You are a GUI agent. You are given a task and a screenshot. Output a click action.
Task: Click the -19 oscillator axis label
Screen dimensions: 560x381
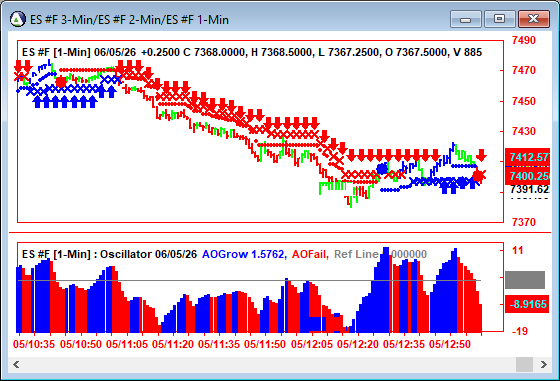pyautogui.click(x=520, y=331)
